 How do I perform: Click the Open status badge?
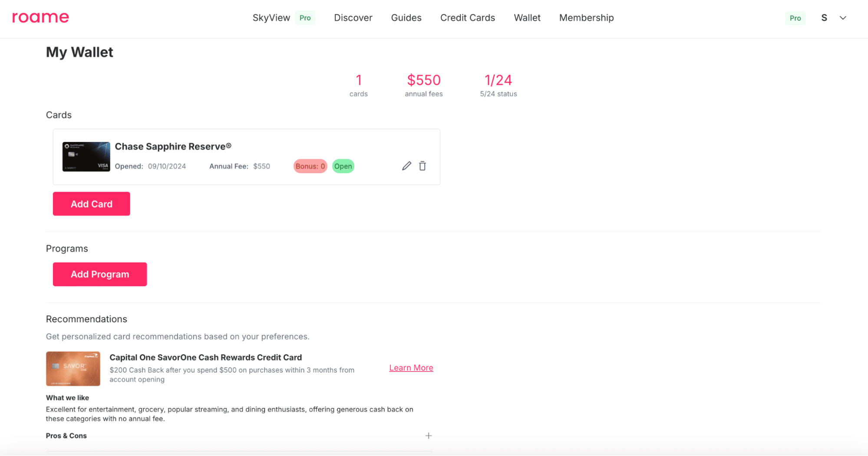343,166
